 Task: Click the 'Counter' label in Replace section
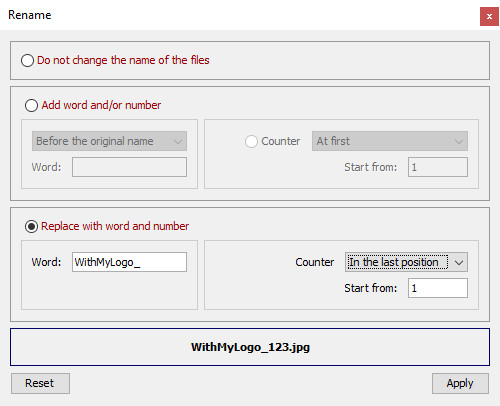click(x=314, y=262)
